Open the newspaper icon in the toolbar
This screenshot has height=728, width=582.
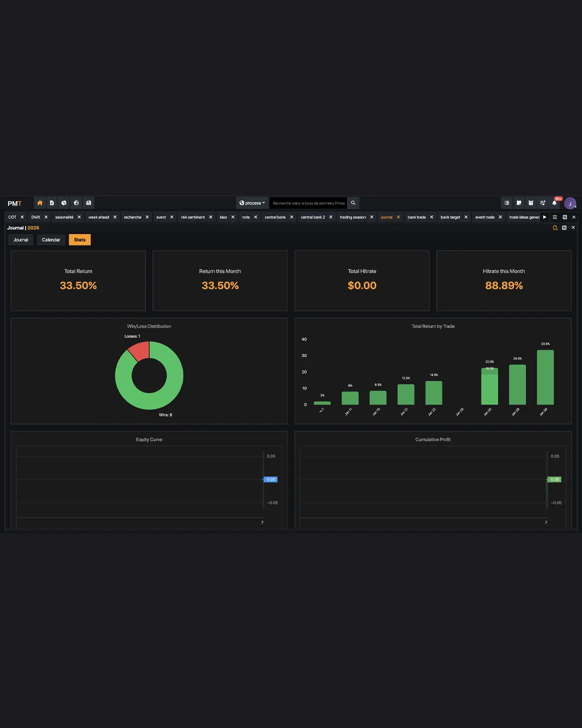pos(88,203)
